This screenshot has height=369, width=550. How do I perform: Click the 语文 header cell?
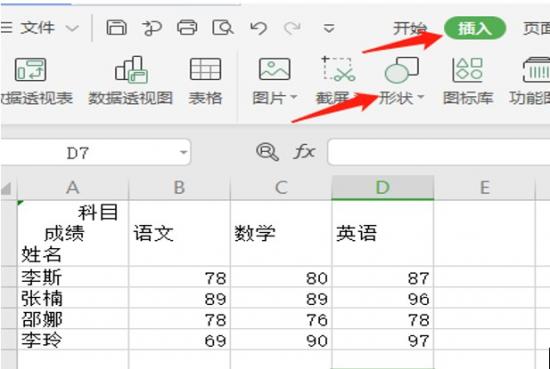click(x=179, y=233)
